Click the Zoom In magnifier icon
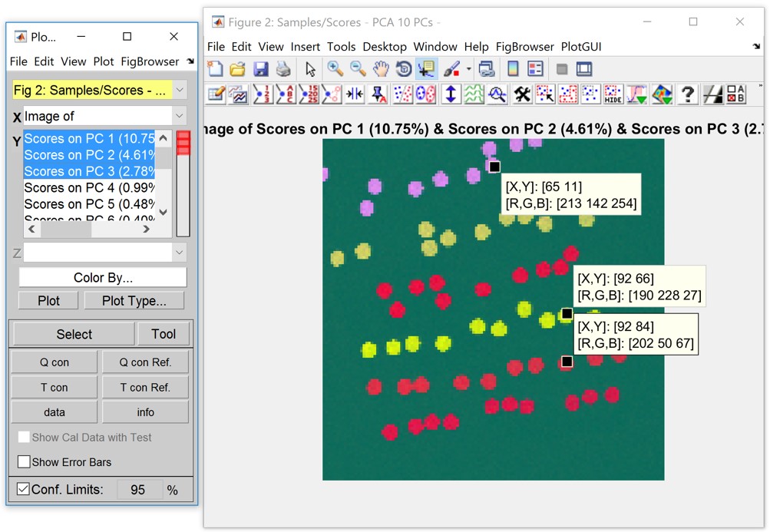770x532 pixels. [x=335, y=69]
